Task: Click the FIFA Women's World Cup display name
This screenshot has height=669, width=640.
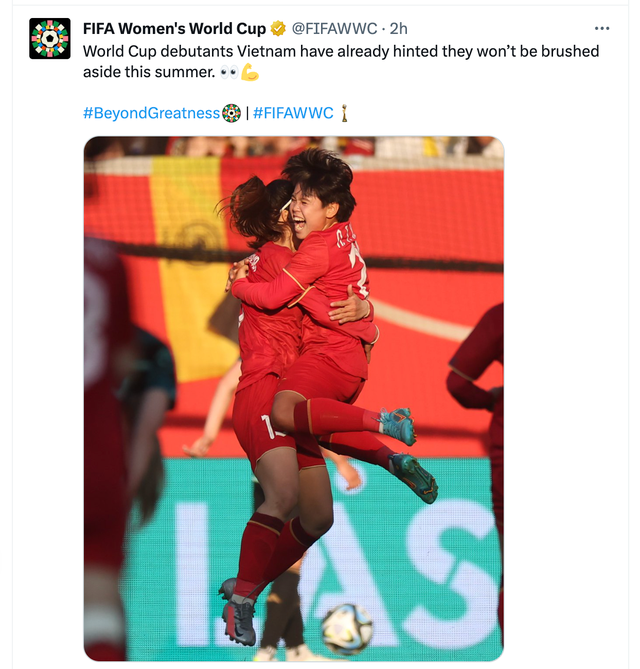Action: click(174, 29)
